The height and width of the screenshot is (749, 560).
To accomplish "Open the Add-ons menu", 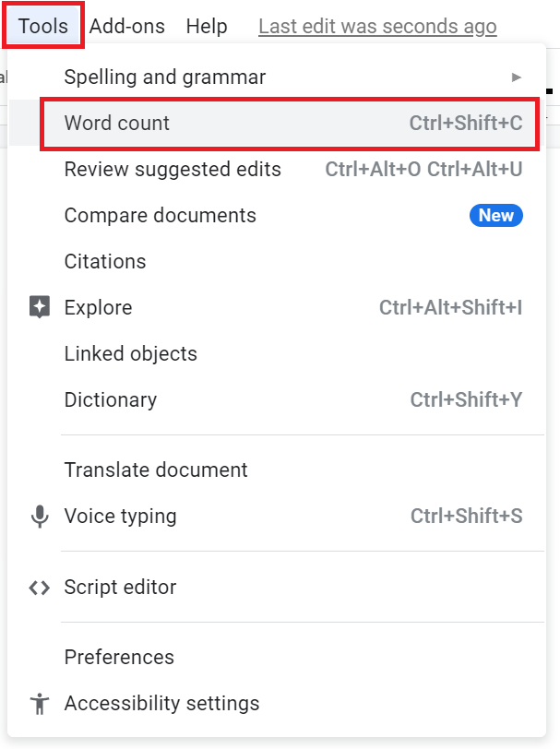I will (126, 26).
